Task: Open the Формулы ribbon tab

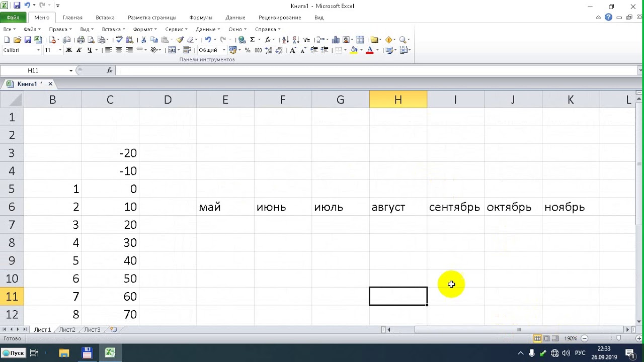Action: (201, 18)
